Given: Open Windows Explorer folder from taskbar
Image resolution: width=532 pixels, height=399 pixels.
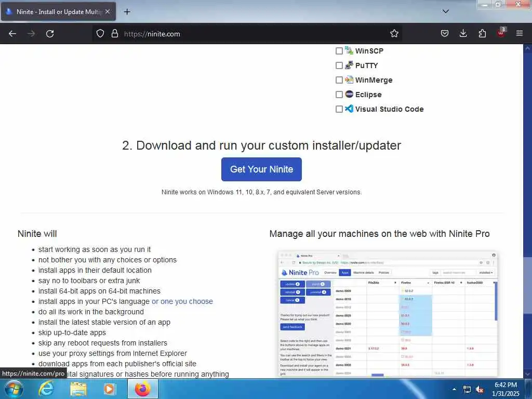Looking at the screenshot, I should tap(78, 389).
